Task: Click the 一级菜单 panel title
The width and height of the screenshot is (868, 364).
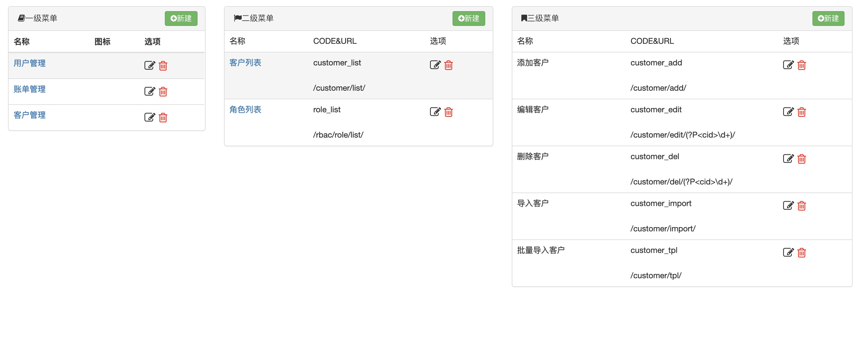Action: click(37, 18)
